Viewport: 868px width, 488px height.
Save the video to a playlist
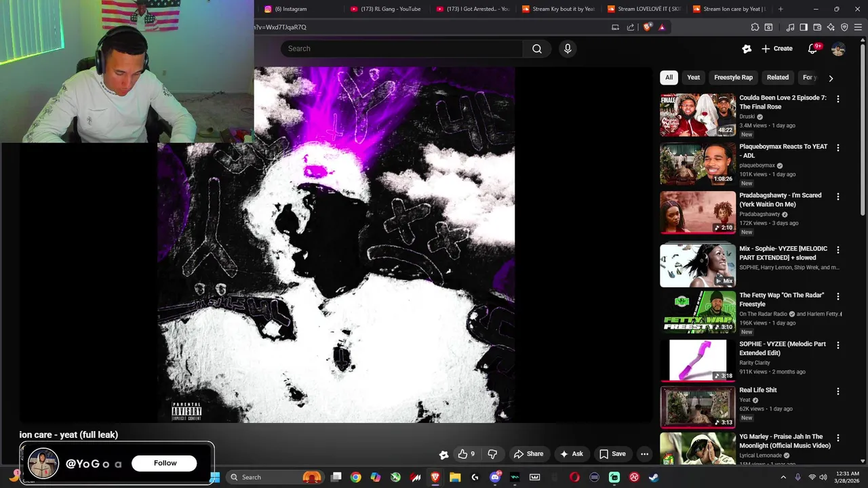(612, 454)
